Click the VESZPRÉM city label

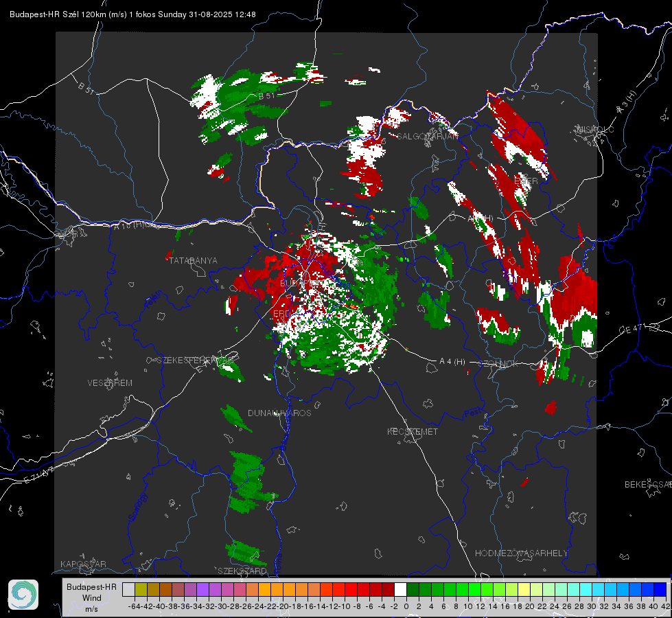click(x=110, y=382)
